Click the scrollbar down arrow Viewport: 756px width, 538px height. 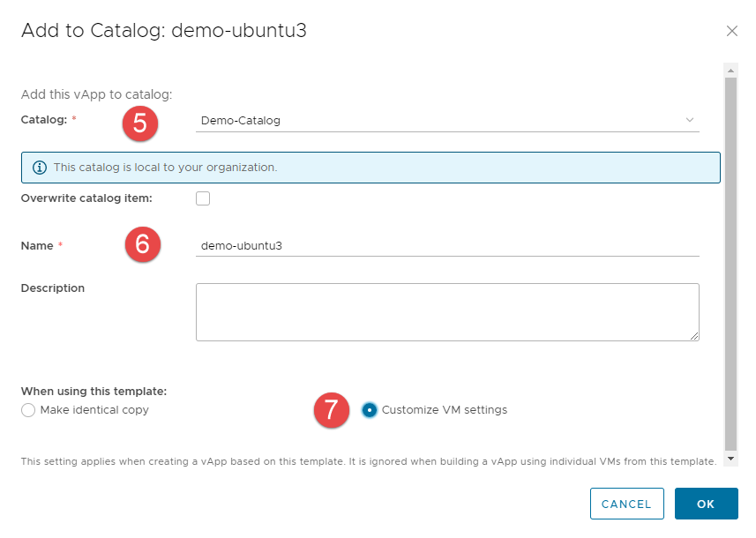[x=730, y=460]
